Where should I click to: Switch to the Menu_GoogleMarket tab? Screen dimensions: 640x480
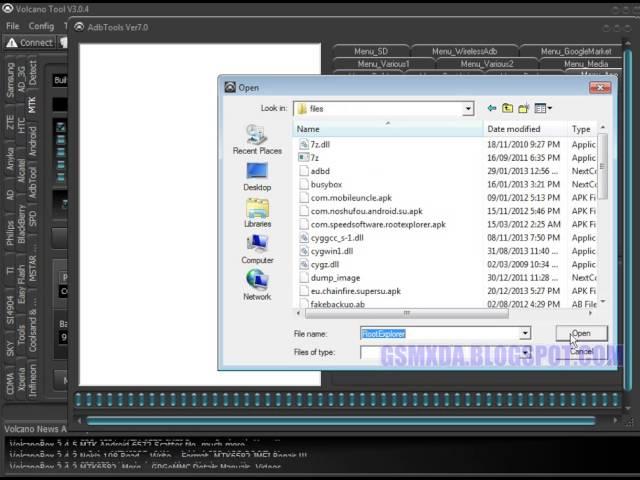576,51
